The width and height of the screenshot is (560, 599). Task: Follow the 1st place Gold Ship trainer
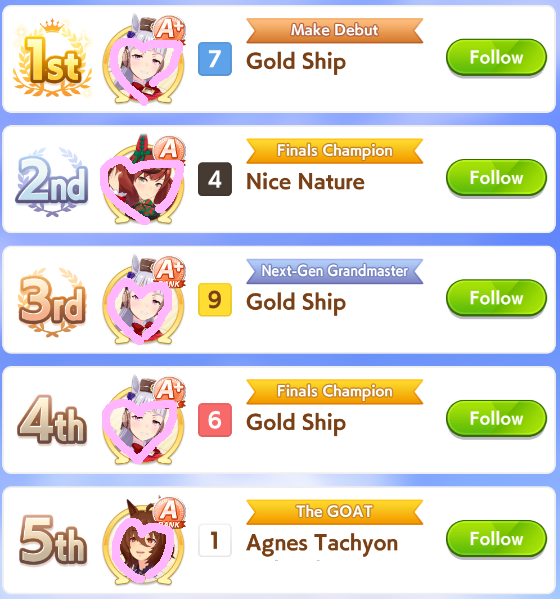[x=496, y=57]
